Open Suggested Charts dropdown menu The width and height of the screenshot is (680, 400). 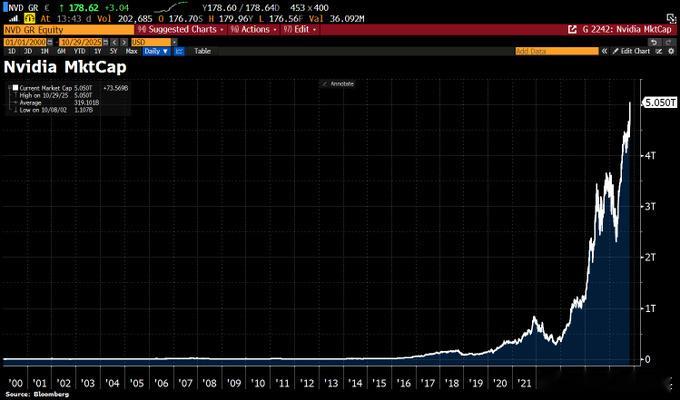tap(181, 30)
